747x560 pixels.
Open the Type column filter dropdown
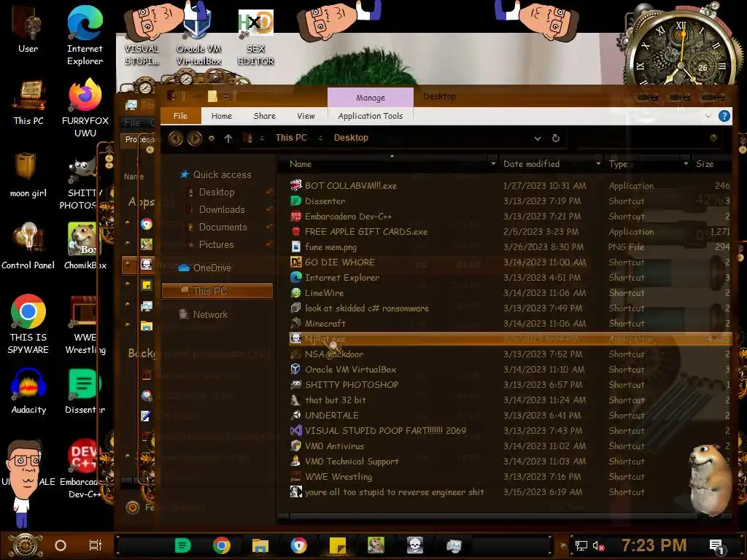click(686, 163)
